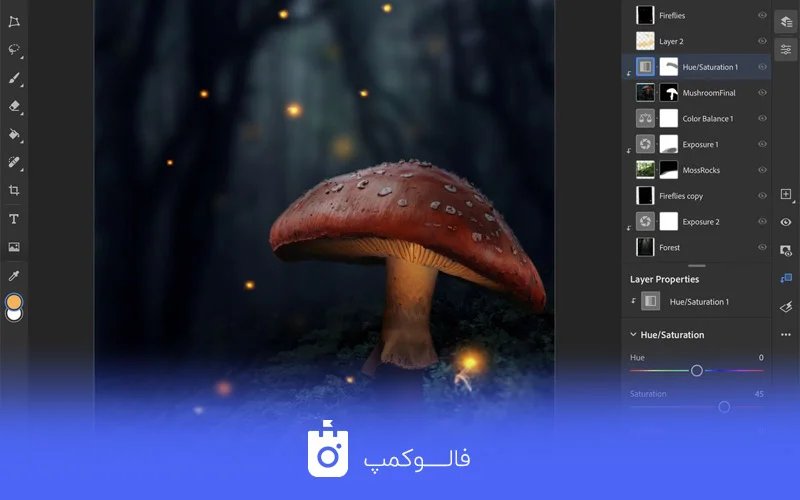This screenshot has height=500, width=800.
Task: Hide the Fireflies layer
Action: 762,15
